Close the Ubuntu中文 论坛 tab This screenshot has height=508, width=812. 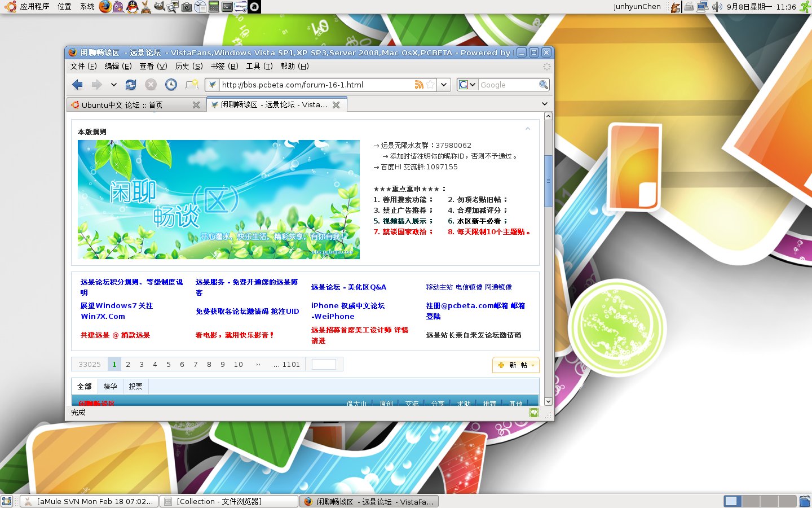196,105
